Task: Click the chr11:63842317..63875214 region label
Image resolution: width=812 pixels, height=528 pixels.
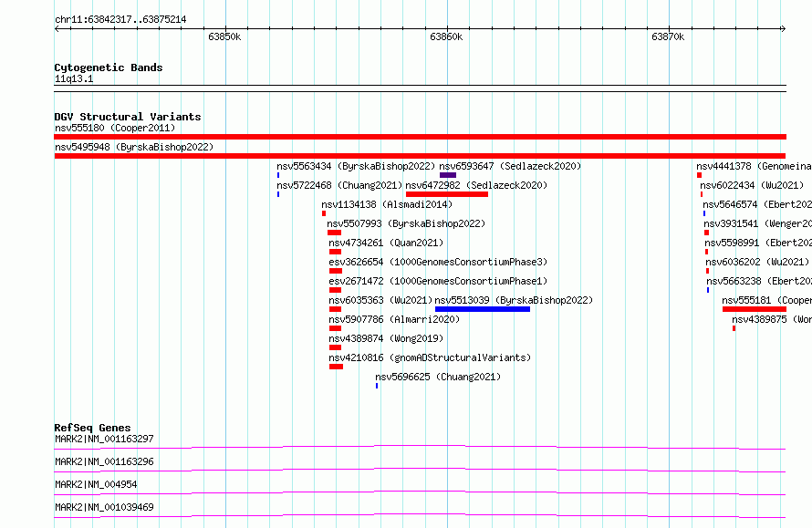Action: click(x=120, y=19)
